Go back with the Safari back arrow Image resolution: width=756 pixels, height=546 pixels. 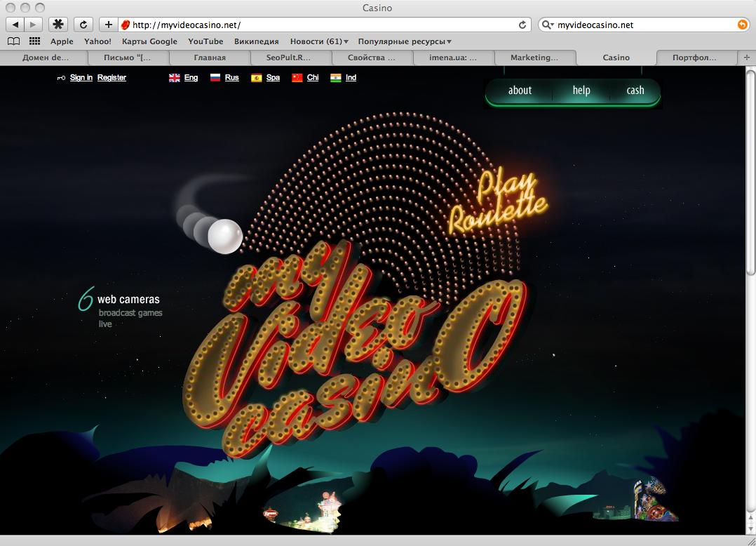point(15,25)
